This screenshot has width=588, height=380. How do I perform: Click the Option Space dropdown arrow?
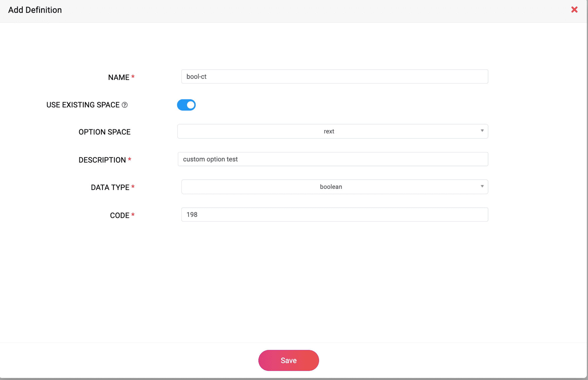coord(482,131)
